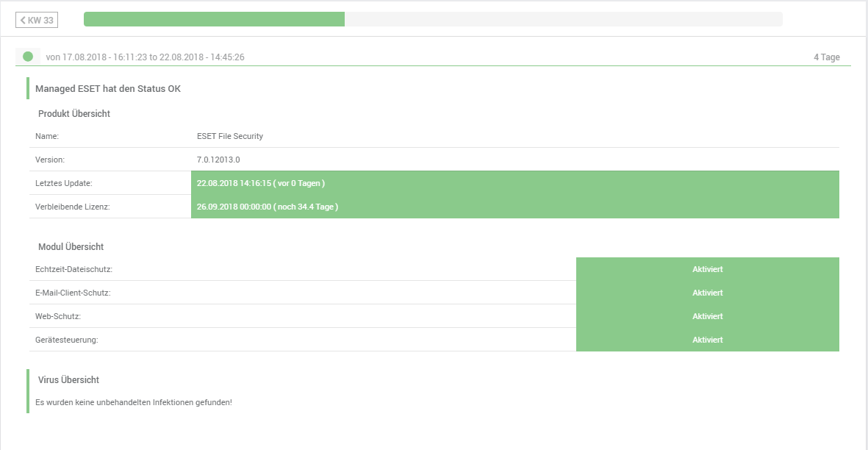Click Aktiviert status for E-Mail-Client-Schutz
868x450 pixels.
[x=707, y=293]
